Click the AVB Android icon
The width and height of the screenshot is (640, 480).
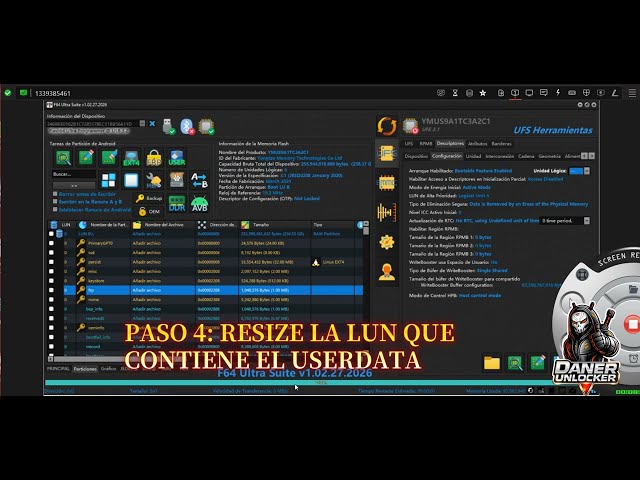click(x=199, y=203)
